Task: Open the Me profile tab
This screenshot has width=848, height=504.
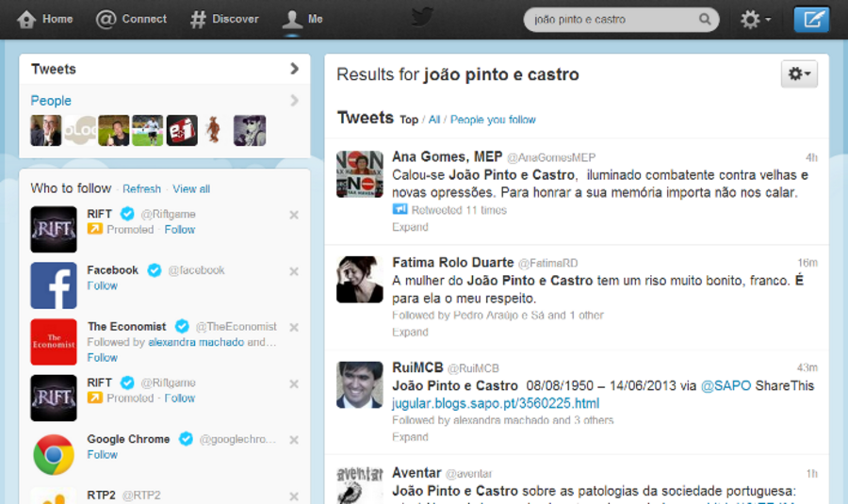Action: (302, 19)
